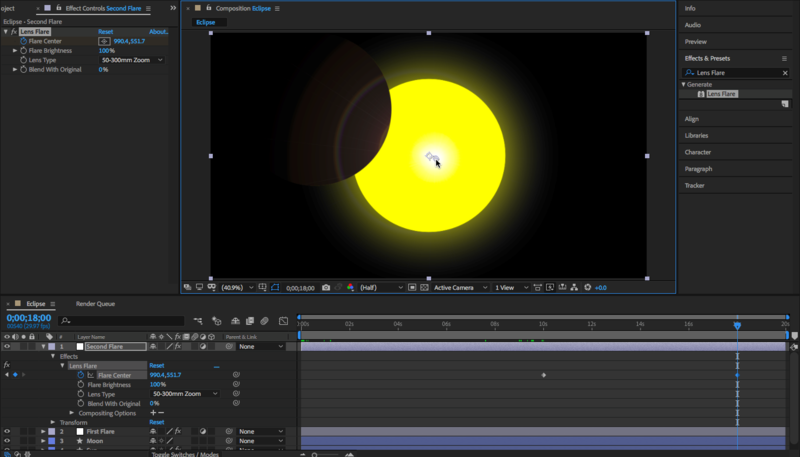Open the Lens Type dropdown in Effect Controls
800x457 pixels.
click(x=132, y=60)
